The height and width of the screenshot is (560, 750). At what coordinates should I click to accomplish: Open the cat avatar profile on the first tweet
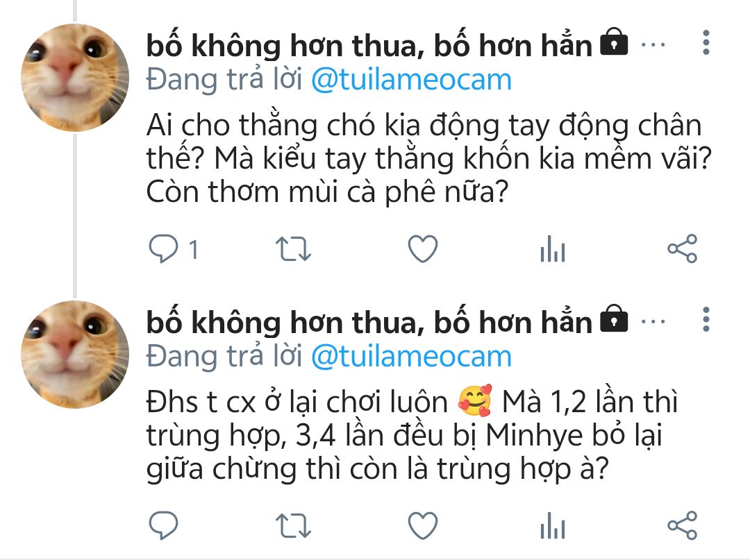point(75,78)
